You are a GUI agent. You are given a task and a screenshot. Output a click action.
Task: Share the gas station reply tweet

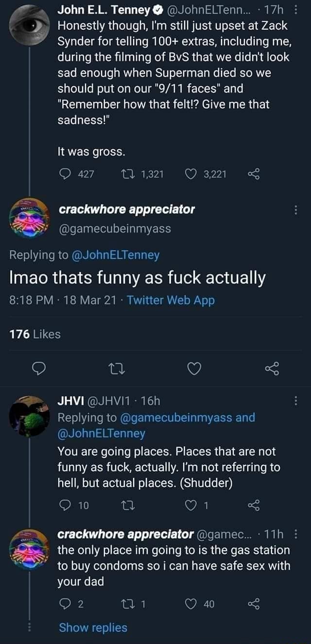click(x=254, y=604)
